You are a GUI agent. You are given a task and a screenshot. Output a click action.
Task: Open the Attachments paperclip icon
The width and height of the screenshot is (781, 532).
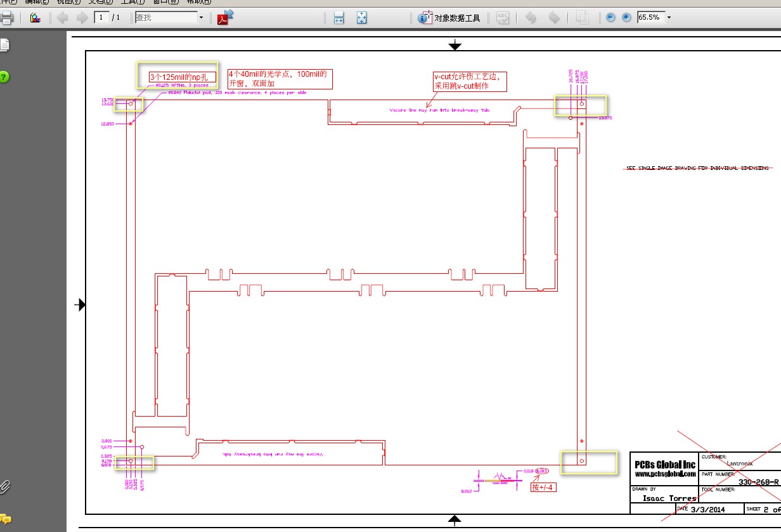4,487
